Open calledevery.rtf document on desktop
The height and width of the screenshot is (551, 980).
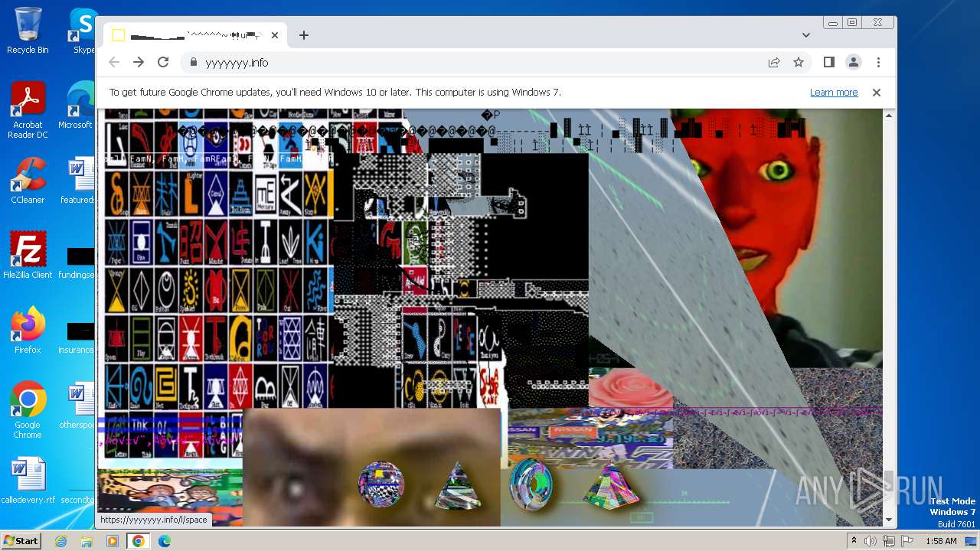pos(28,481)
